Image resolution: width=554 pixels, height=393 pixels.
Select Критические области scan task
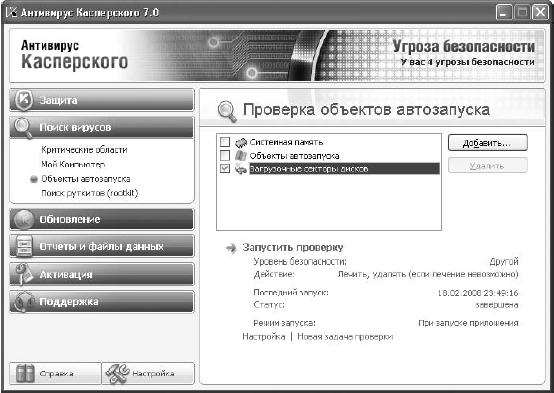(84, 150)
